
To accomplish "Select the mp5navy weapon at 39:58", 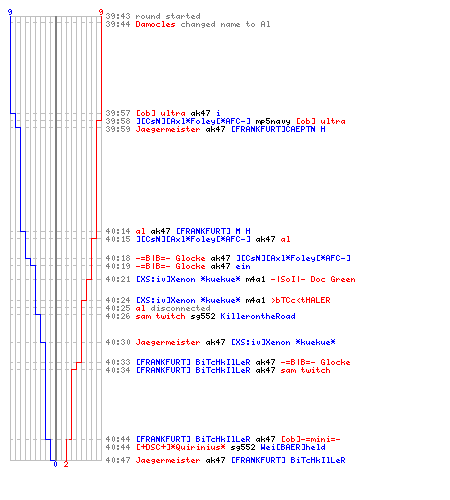I will 273,121.
